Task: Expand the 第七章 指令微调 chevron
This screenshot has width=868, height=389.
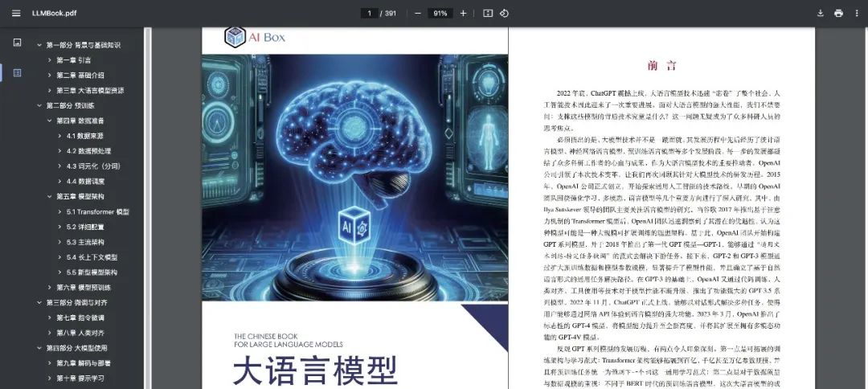Action: 49,317
